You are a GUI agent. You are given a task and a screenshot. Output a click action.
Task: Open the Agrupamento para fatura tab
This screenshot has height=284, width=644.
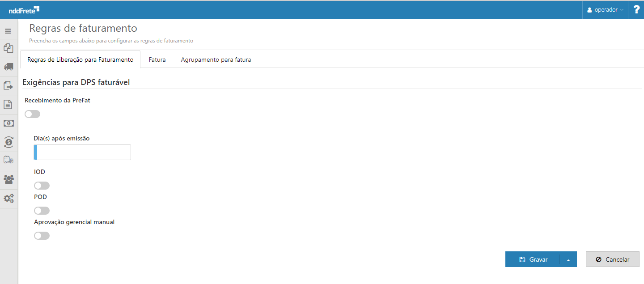[x=216, y=59]
